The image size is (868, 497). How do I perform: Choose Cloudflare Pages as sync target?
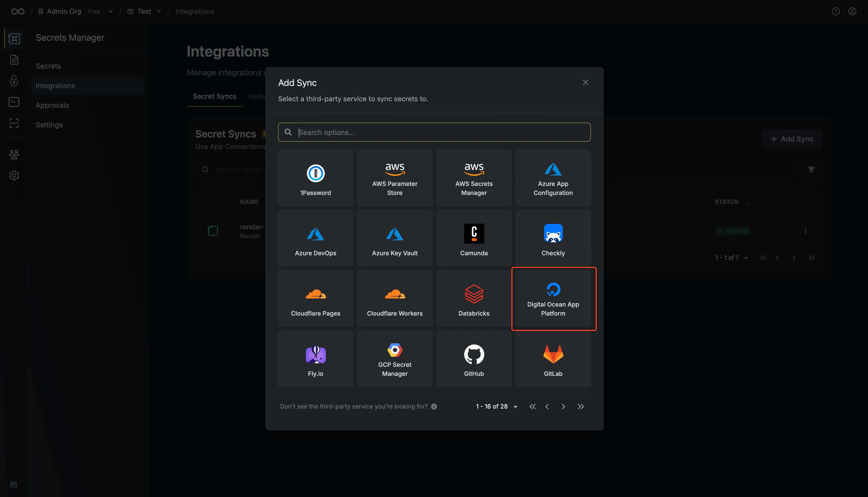tap(315, 298)
